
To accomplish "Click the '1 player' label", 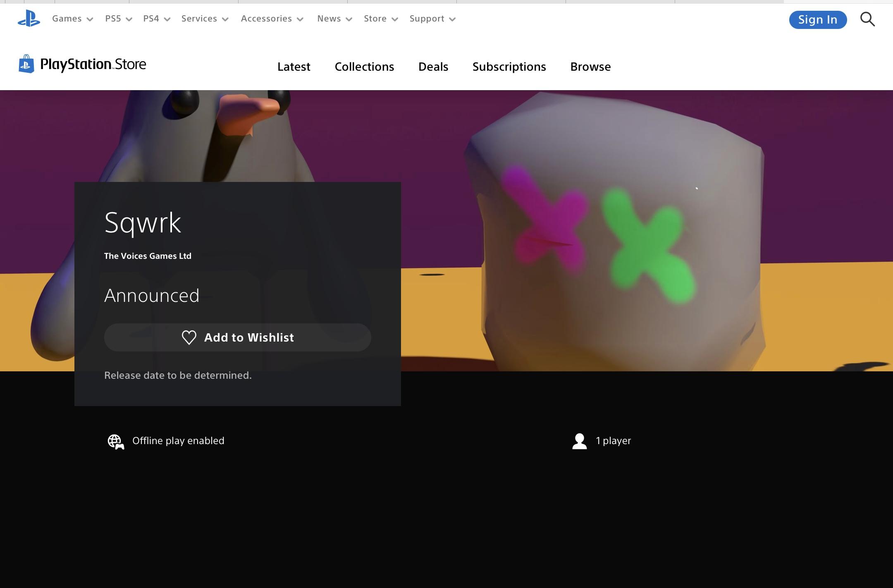I will (x=614, y=441).
